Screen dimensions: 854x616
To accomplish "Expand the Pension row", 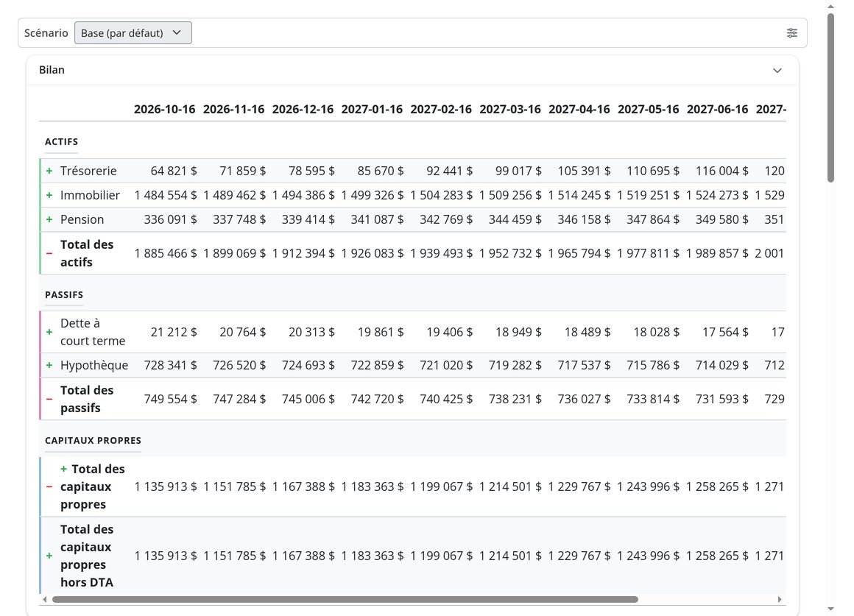I will point(49,219).
